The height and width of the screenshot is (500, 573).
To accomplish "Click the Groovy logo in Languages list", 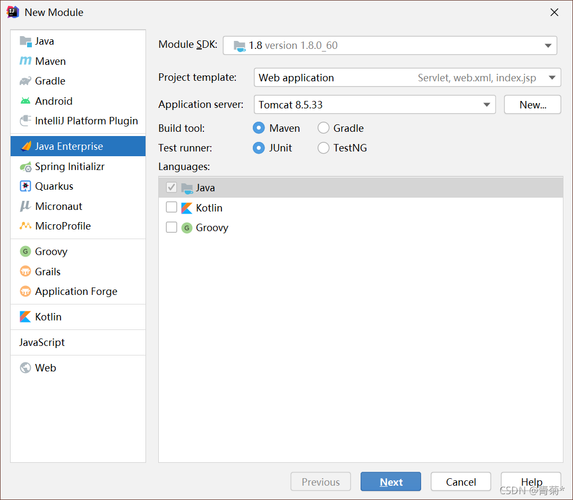I will click(187, 228).
